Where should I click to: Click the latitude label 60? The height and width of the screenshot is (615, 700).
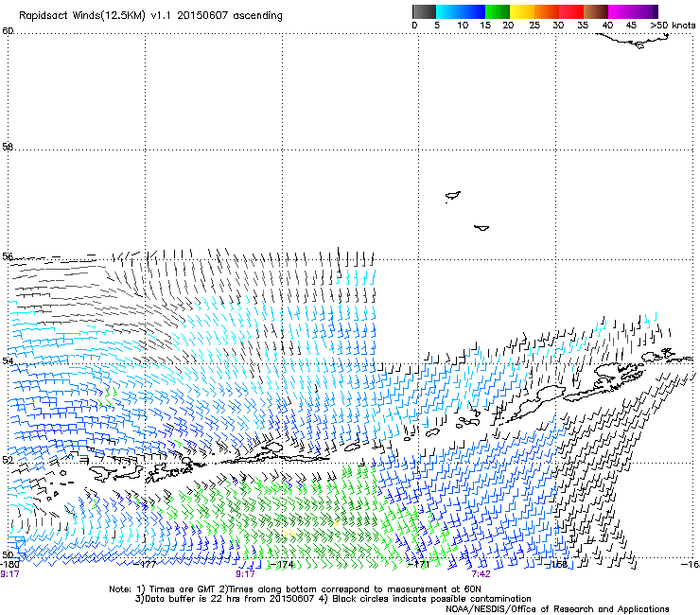point(8,31)
